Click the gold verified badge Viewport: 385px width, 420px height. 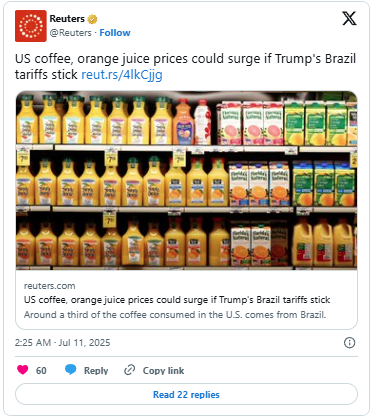92,19
